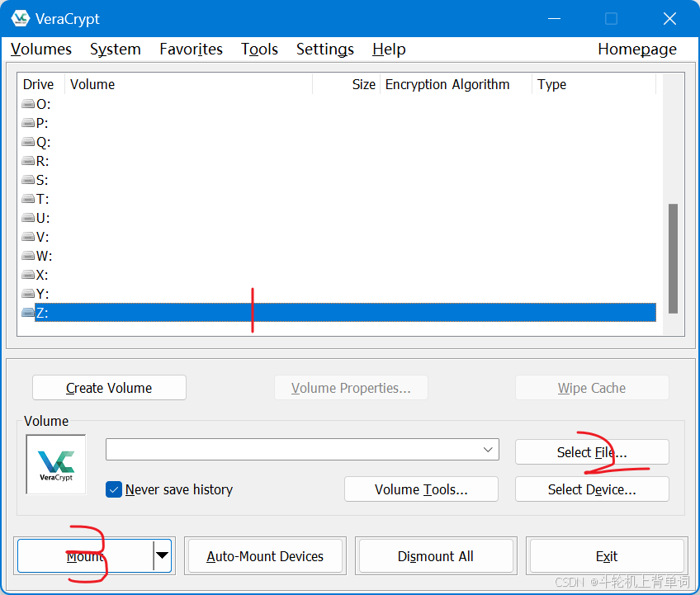700x595 pixels.
Task: Click Select File... button
Action: coord(592,451)
